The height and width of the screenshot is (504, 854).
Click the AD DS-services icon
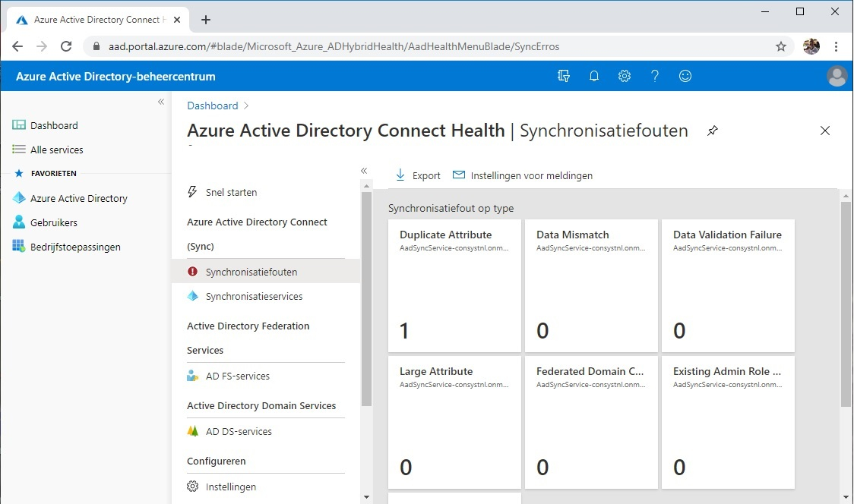(193, 431)
